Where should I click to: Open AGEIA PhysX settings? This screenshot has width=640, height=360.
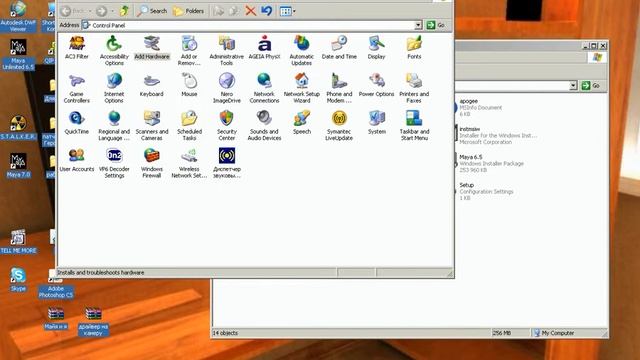pos(264,47)
